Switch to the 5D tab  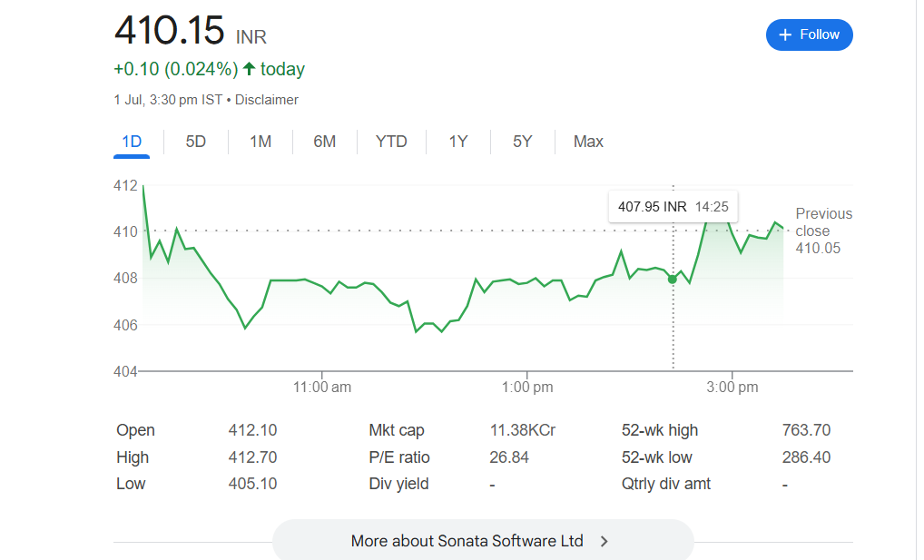196,142
